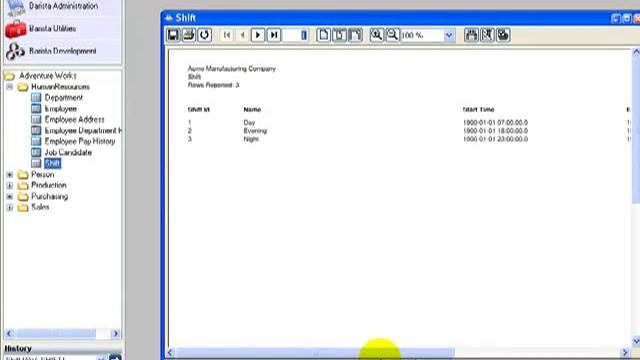Click the Shift Id column header
This screenshot has height=360, width=640.
click(x=199, y=110)
